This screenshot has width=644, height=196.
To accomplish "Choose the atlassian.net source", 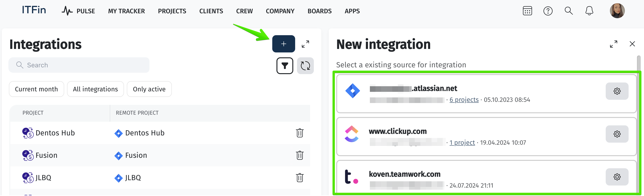I will (486, 94).
